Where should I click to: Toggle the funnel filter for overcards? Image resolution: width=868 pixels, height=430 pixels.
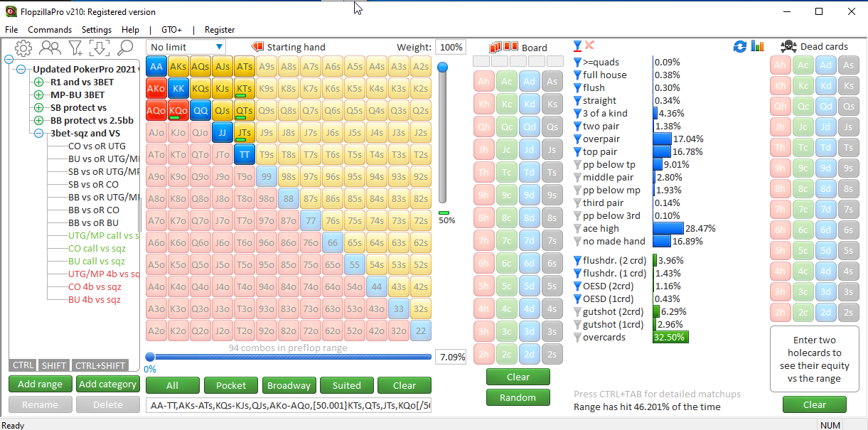(577, 337)
